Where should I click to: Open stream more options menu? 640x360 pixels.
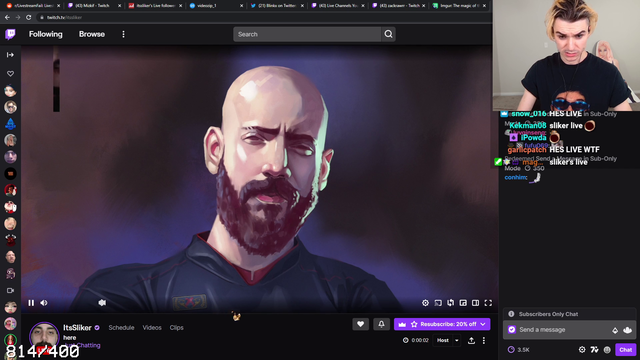click(484, 340)
